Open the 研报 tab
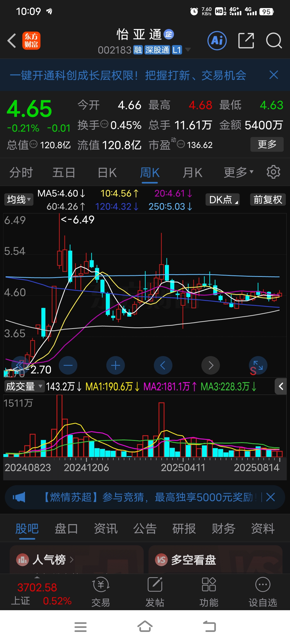This screenshot has width=290, height=644. pos(184,529)
